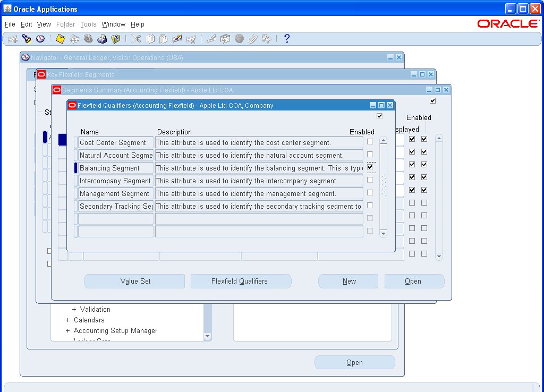
Task: Click the Value Set button
Action: [x=134, y=281]
